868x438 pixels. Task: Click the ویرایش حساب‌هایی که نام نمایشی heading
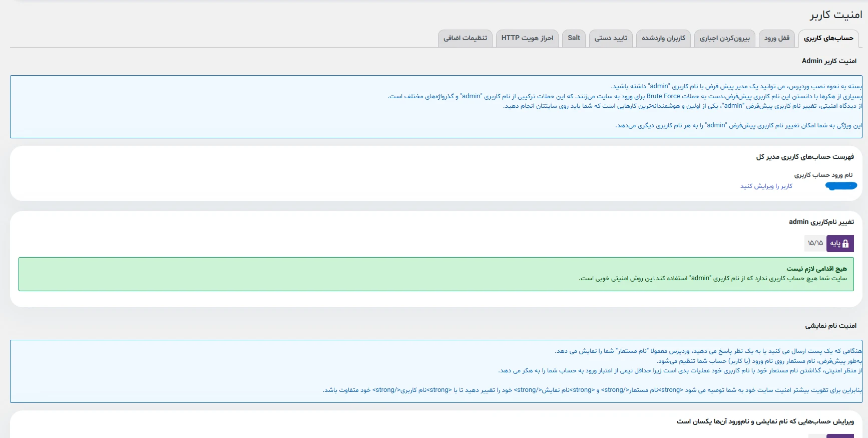[765, 421]
